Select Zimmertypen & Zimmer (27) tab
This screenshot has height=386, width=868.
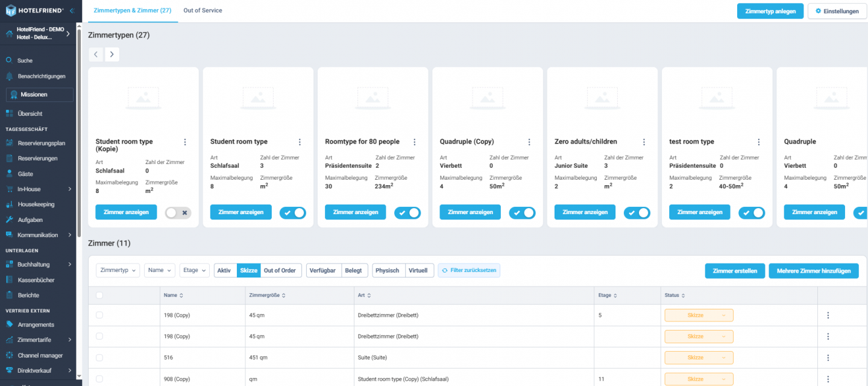pyautogui.click(x=133, y=10)
